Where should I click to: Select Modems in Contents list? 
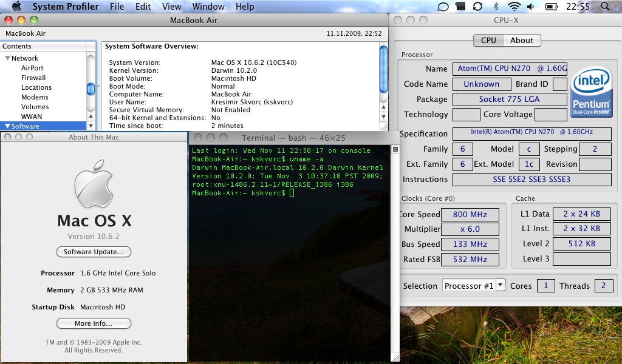coord(35,97)
